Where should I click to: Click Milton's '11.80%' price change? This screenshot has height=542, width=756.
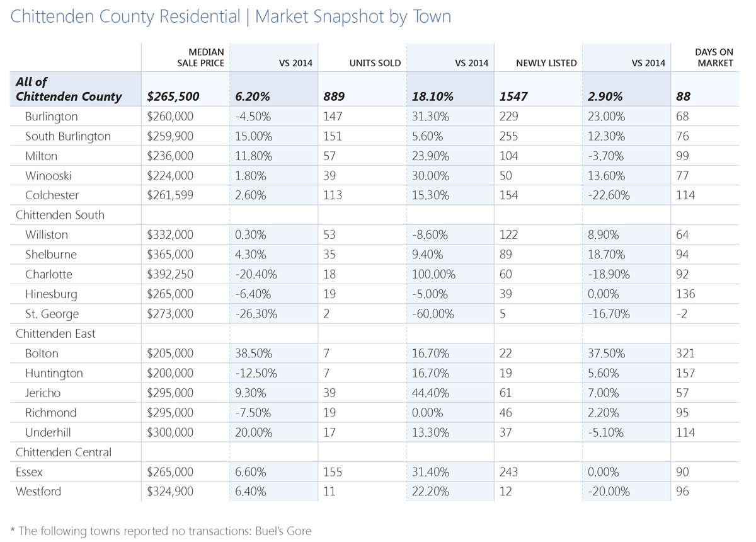[254, 156]
